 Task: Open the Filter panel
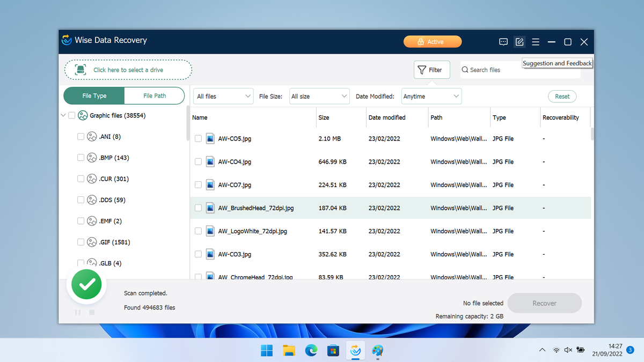point(431,70)
